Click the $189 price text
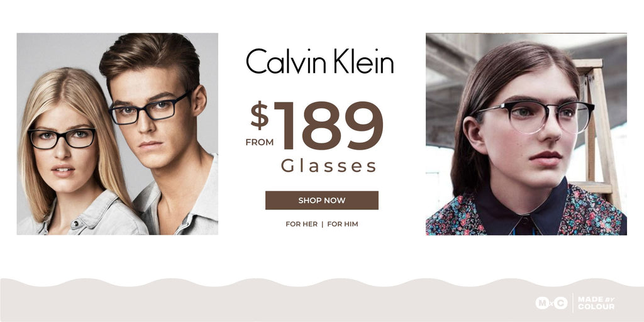Image resolution: width=644 pixels, height=322 pixels. pos(317,125)
